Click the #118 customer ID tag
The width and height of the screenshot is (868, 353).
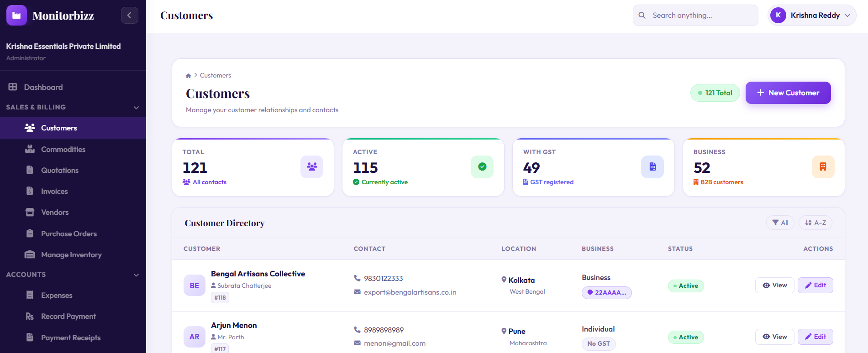[220, 297]
